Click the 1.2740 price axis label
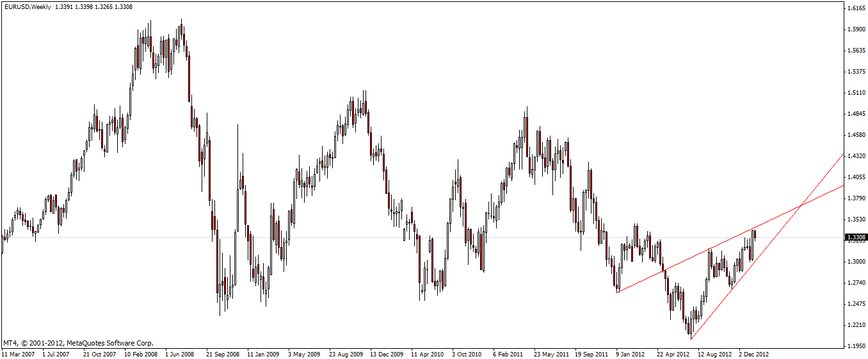This screenshot has height=359, width=868. (856, 283)
